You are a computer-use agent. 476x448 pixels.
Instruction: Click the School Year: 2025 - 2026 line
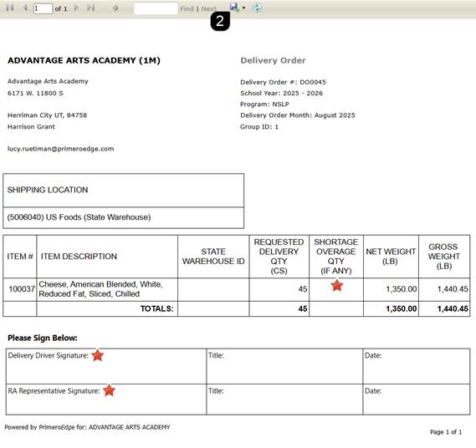coord(281,93)
